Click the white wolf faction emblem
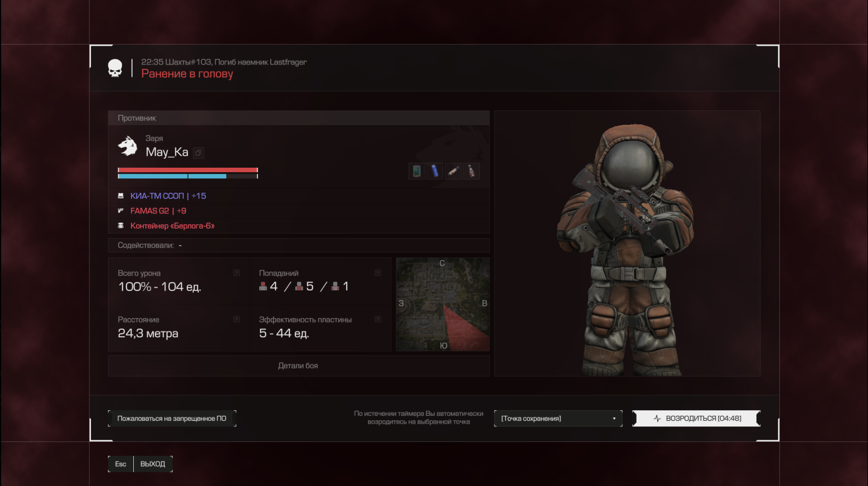This screenshot has width=868, height=486. coord(128,146)
